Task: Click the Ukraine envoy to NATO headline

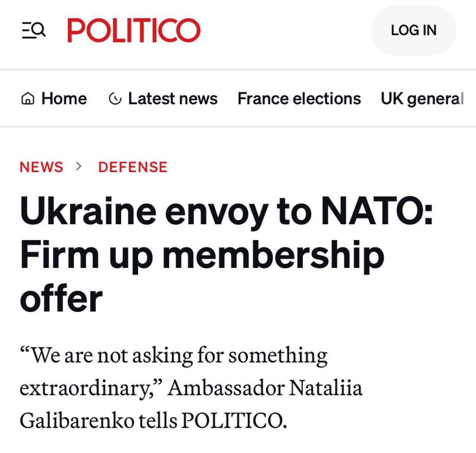Action: click(x=226, y=254)
